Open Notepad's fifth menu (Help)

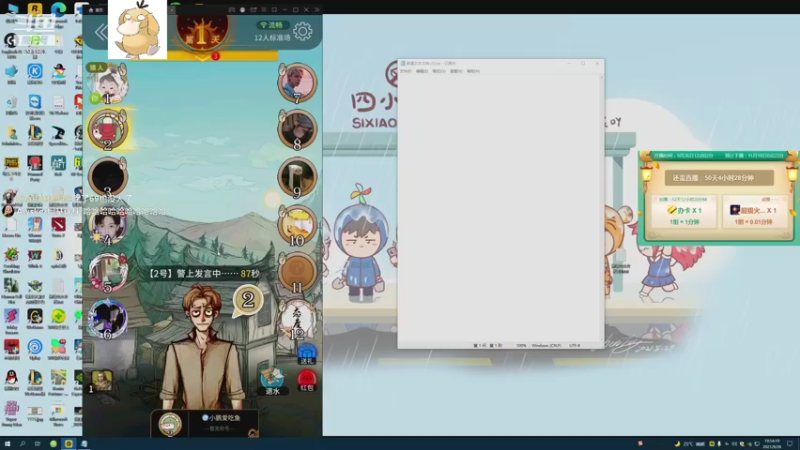[x=473, y=71]
